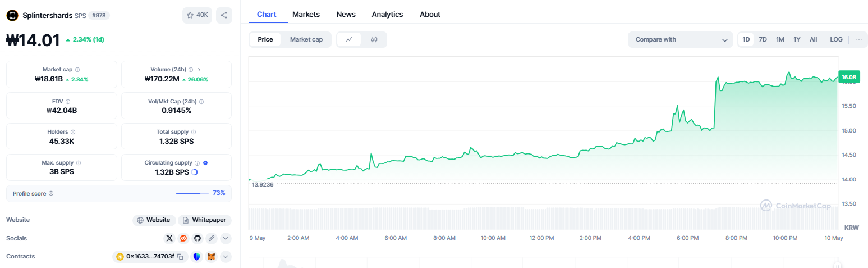Click the chain link icon in Socials
The image size is (868, 268).
211,238
